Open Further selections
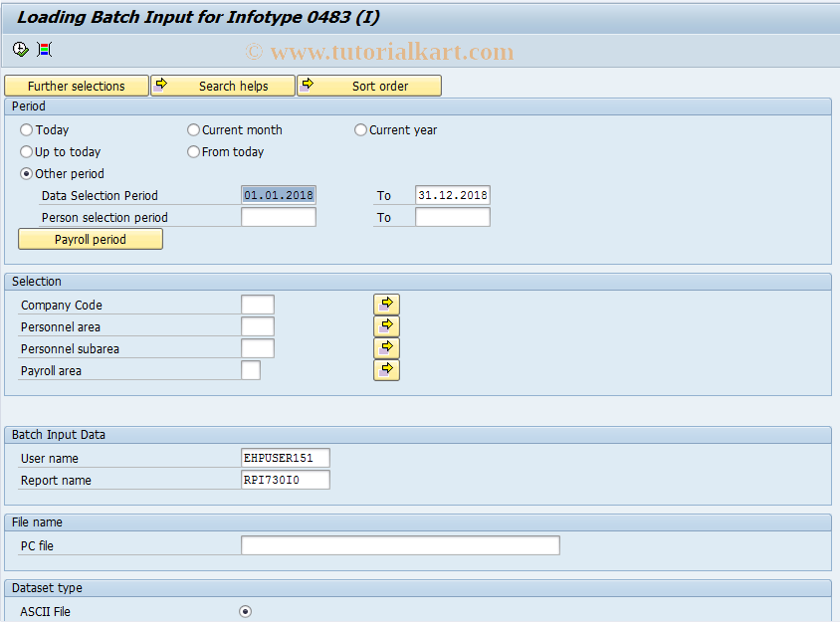The image size is (840, 624). (x=76, y=86)
